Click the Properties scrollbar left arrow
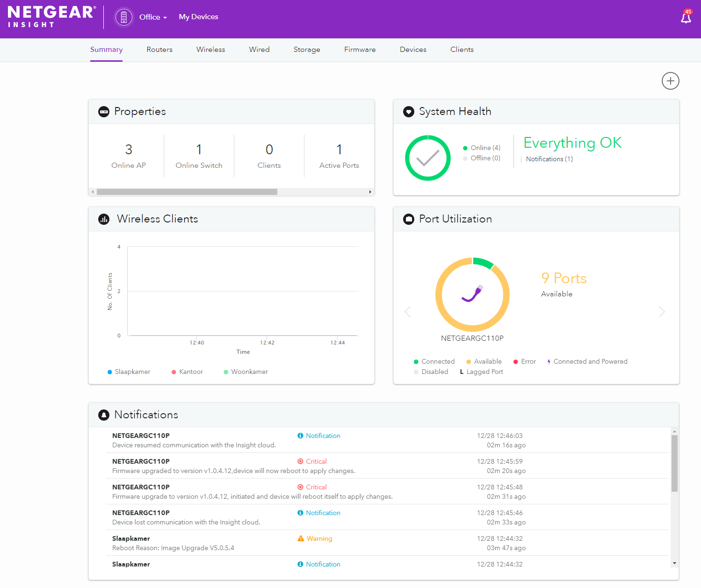 (x=93, y=192)
